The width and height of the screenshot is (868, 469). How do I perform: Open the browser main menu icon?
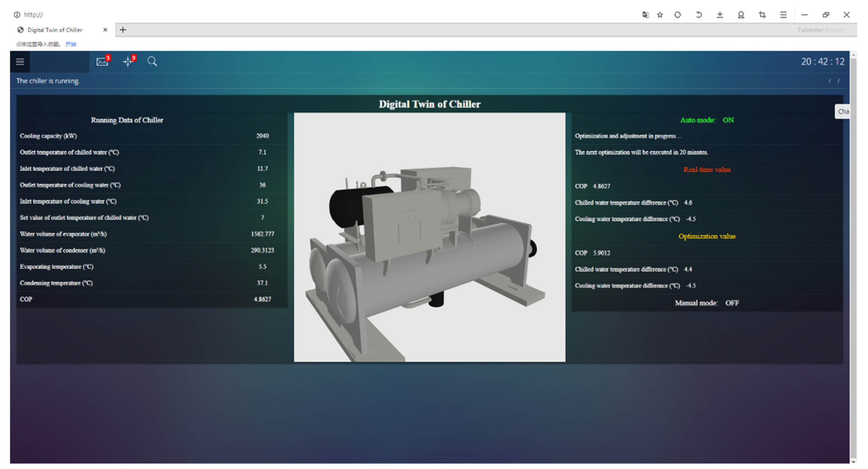(783, 15)
